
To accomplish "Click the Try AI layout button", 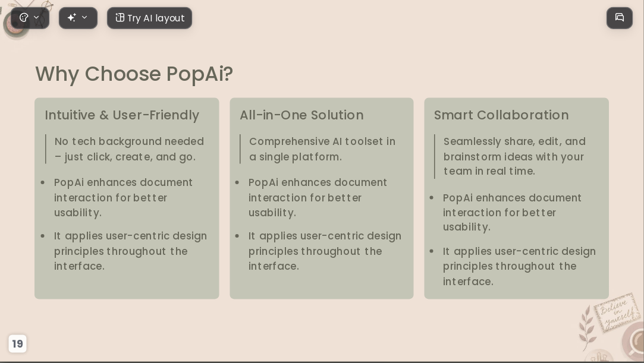I will pos(149,18).
